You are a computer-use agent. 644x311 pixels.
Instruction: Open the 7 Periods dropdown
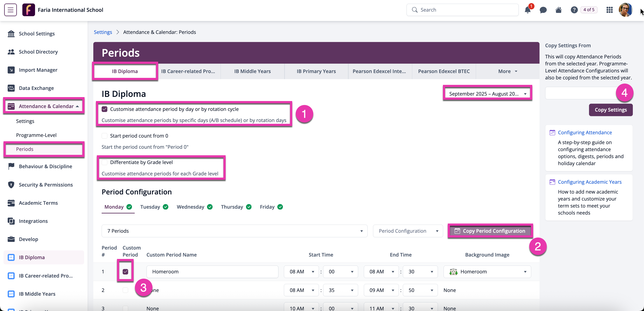pos(235,231)
